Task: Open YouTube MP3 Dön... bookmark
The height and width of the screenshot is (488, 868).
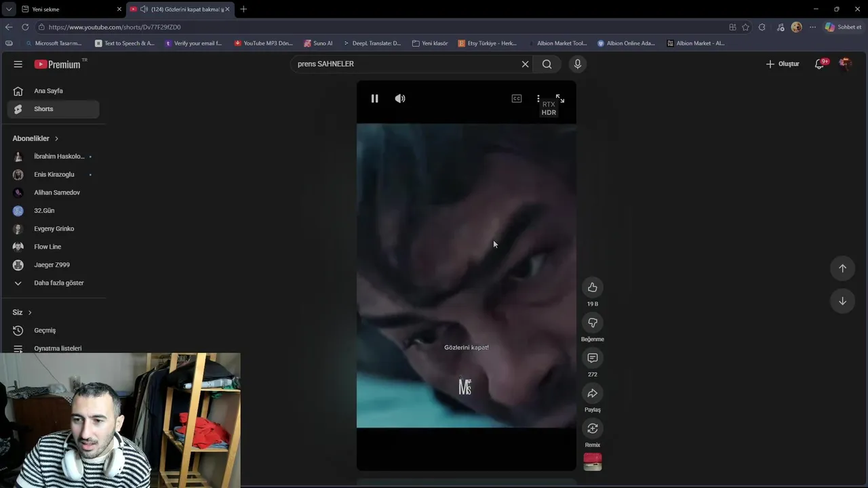Action: click(263, 43)
